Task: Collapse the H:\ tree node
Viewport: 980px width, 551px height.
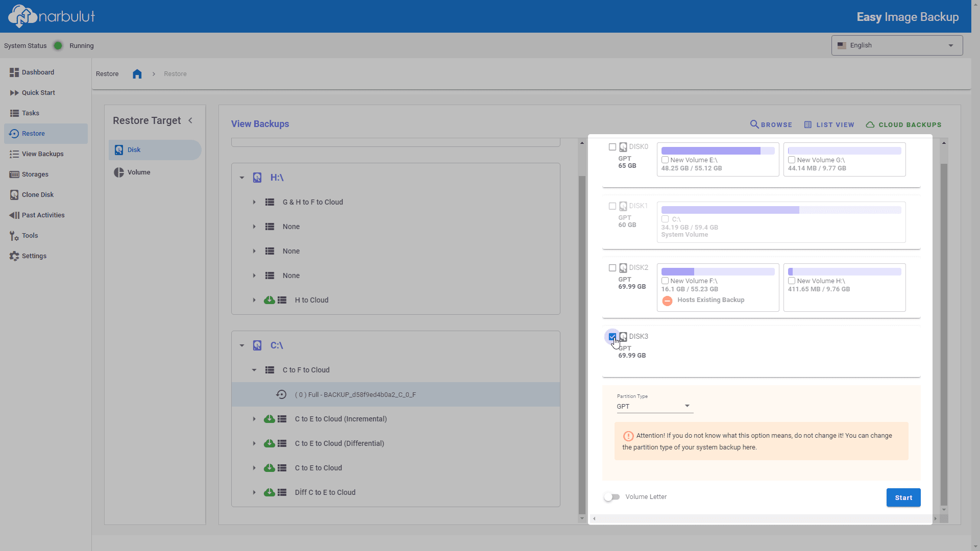Action: 242,178
